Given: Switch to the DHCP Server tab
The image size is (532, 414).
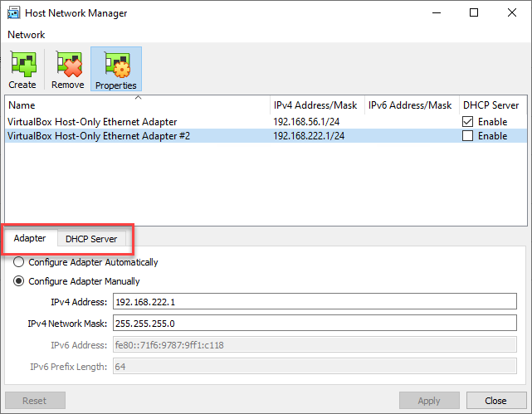Looking at the screenshot, I should click(x=91, y=239).
